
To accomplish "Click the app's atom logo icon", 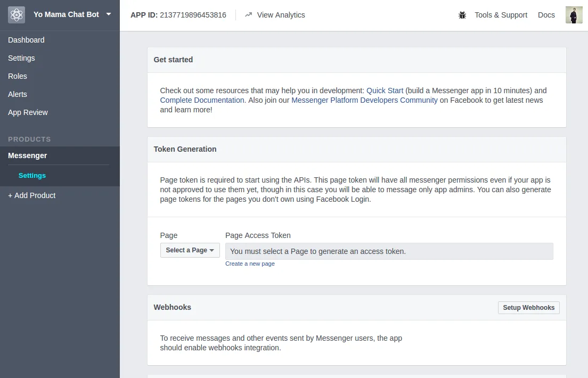I will [16, 14].
